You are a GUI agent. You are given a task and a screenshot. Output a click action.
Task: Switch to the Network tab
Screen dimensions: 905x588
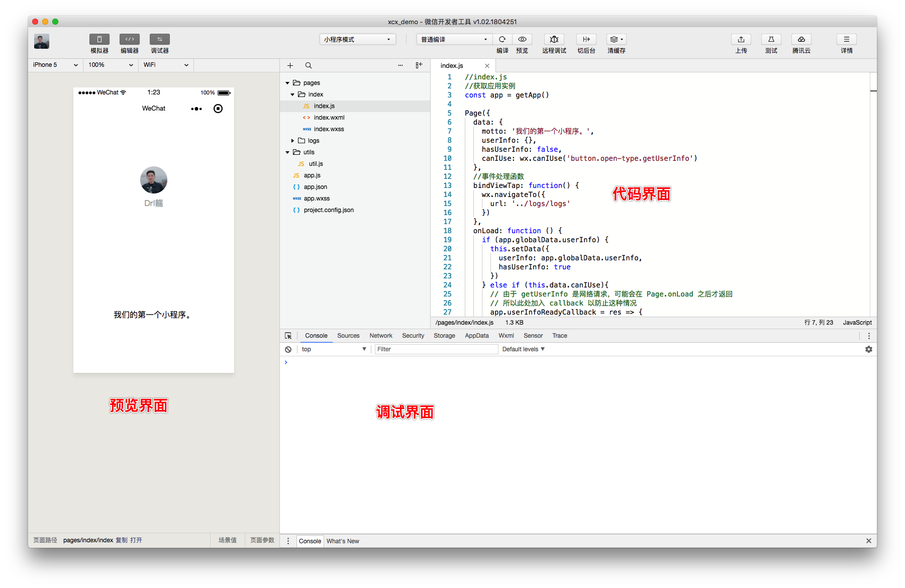(381, 336)
